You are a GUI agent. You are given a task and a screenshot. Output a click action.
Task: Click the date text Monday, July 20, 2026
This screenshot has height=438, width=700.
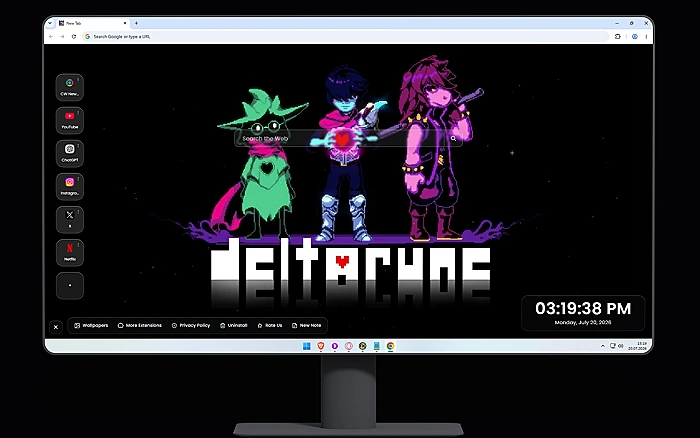[x=583, y=322]
